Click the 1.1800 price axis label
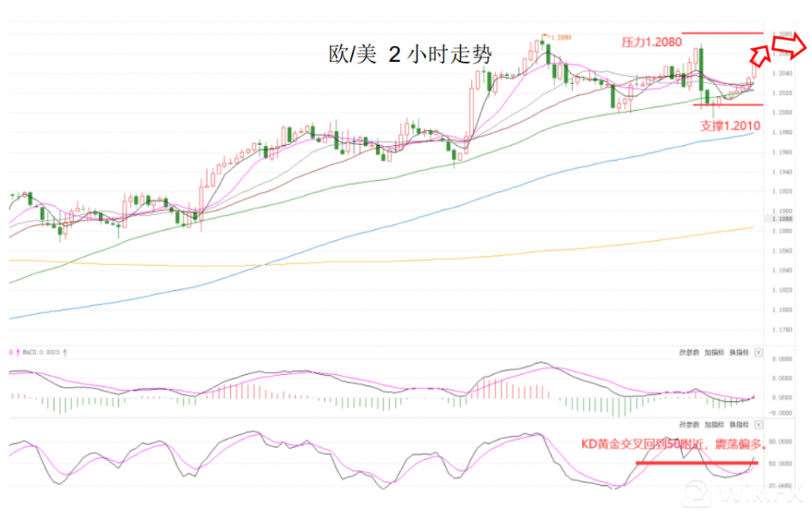Screen dimensions: 812x520 (782, 310)
